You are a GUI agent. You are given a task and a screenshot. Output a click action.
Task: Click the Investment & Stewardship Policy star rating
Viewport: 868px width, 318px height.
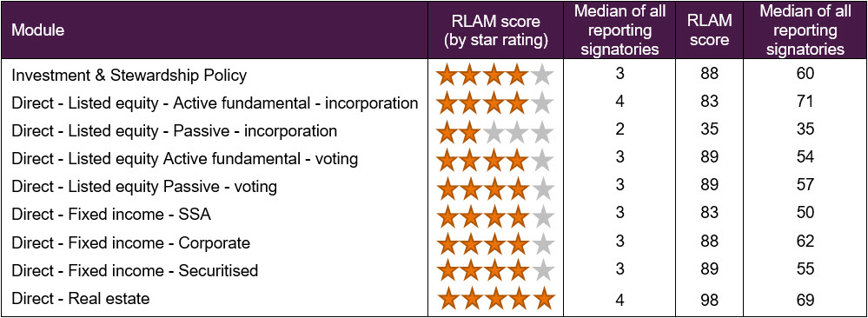[x=495, y=76]
